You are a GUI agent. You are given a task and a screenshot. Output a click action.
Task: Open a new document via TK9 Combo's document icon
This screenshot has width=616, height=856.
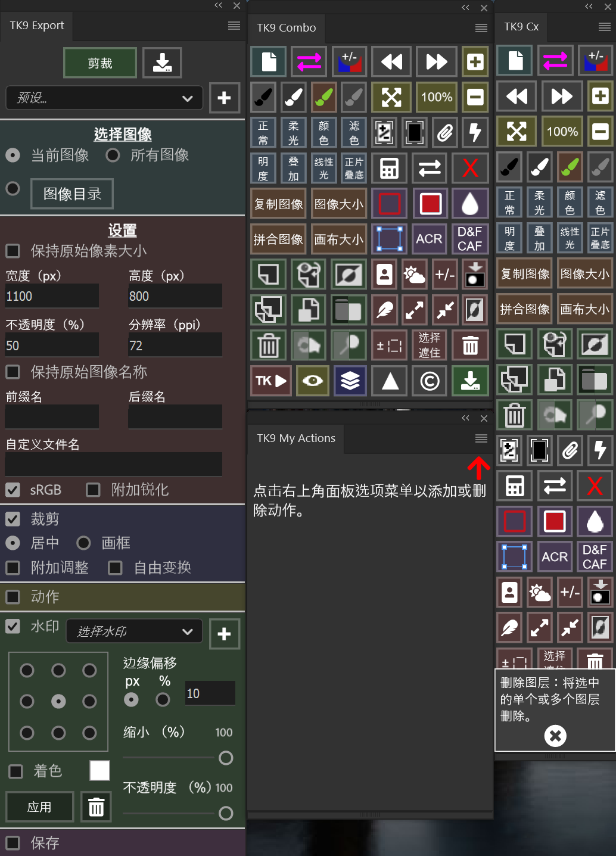click(268, 61)
